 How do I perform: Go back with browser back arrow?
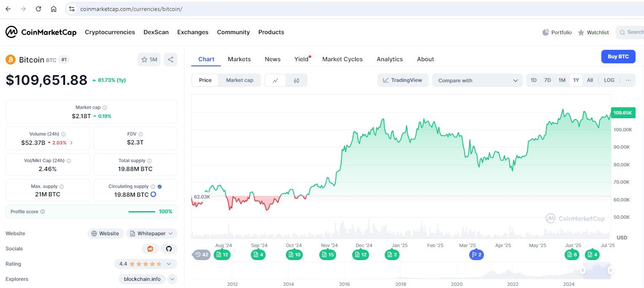tap(8, 9)
